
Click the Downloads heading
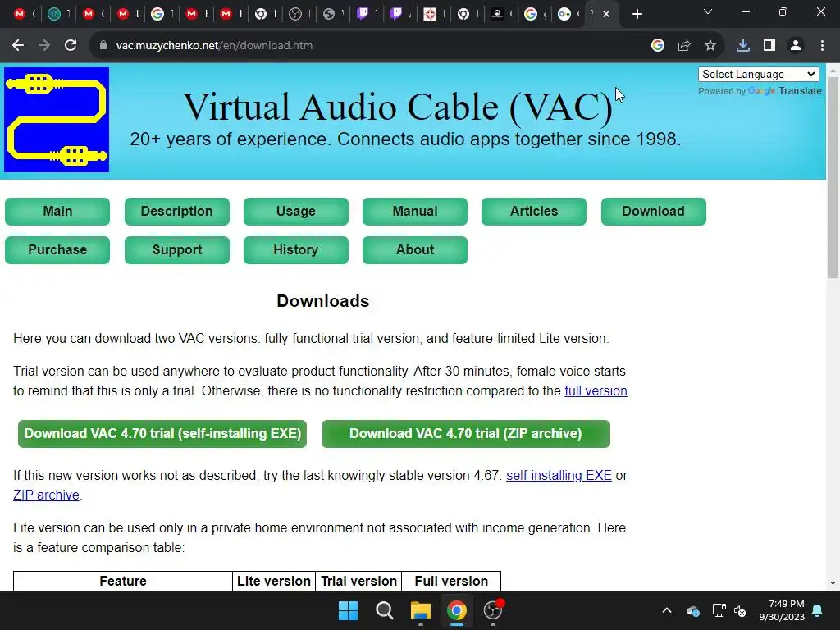tap(323, 301)
